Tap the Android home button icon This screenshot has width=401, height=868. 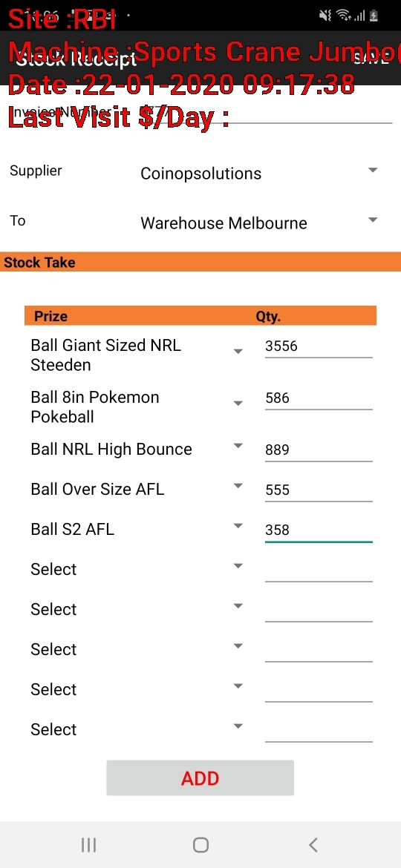pyautogui.click(x=200, y=845)
